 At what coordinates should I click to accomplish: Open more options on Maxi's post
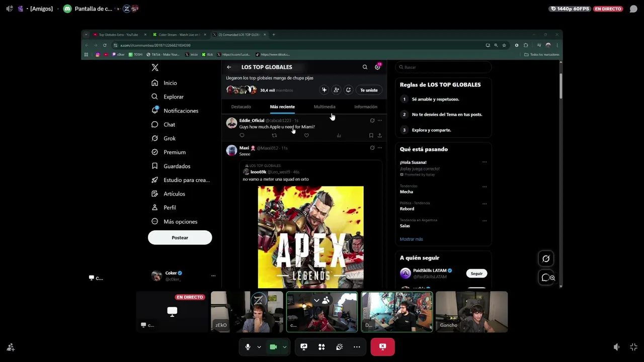coord(380,148)
